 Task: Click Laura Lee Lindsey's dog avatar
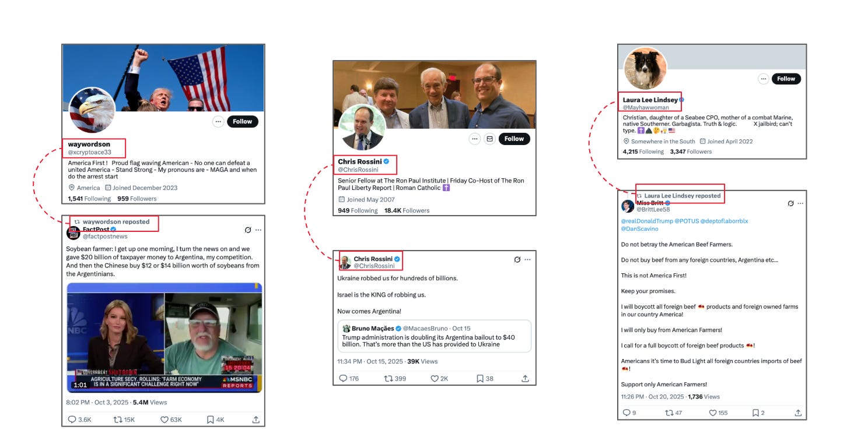coord(645,68)
